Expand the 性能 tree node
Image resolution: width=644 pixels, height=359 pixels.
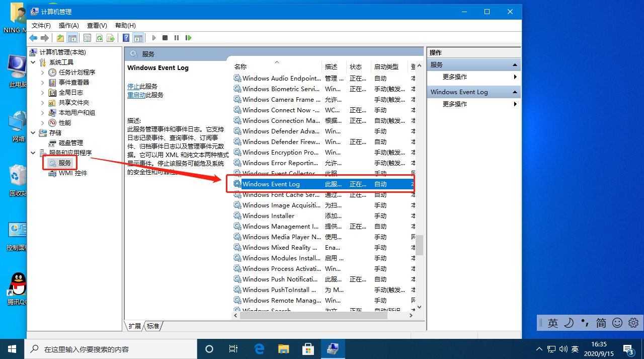click(43, 123)
